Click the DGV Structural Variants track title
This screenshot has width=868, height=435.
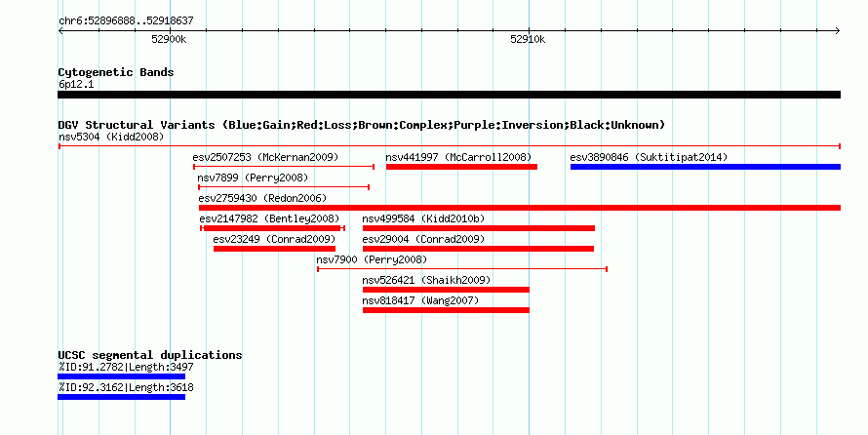pos(362,125)
